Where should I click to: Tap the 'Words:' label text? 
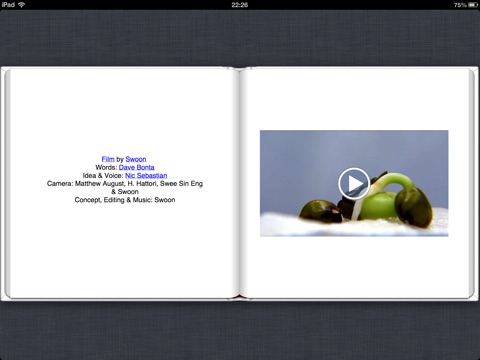[106, 167]
